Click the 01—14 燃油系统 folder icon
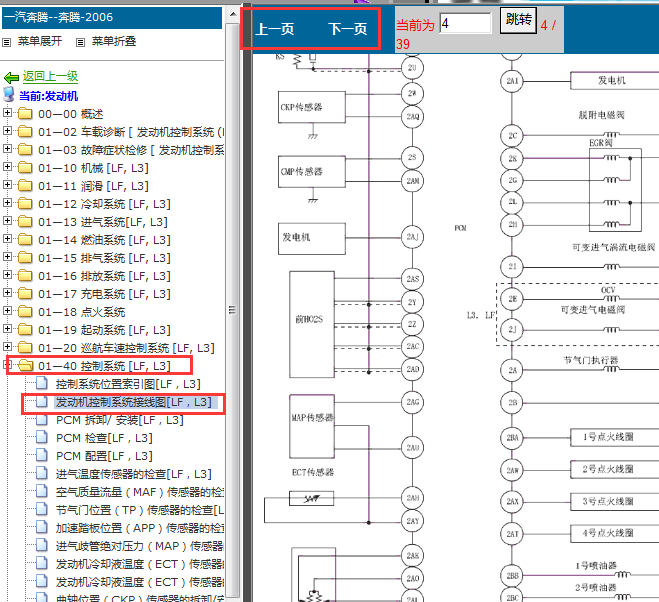Viewport: 659px width, 602px height. pos(25,239)
